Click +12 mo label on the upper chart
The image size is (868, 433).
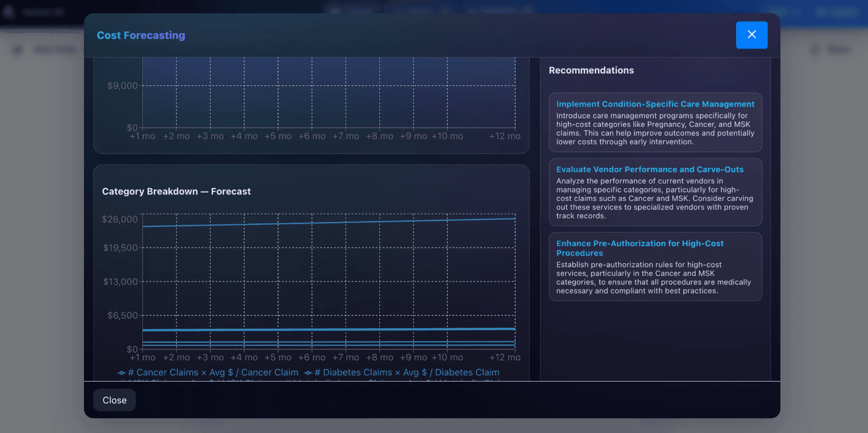[505, 136]
